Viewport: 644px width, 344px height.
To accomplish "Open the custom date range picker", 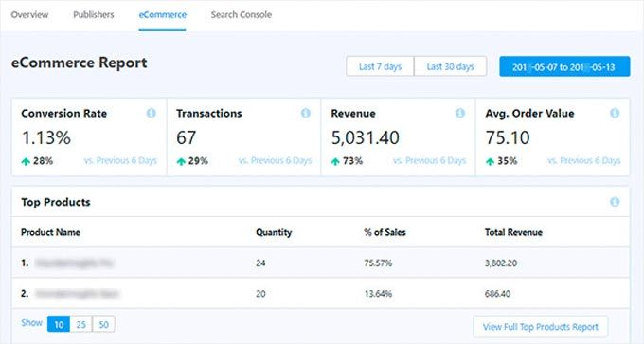I will pyautogui.click(x=564, y=66).
